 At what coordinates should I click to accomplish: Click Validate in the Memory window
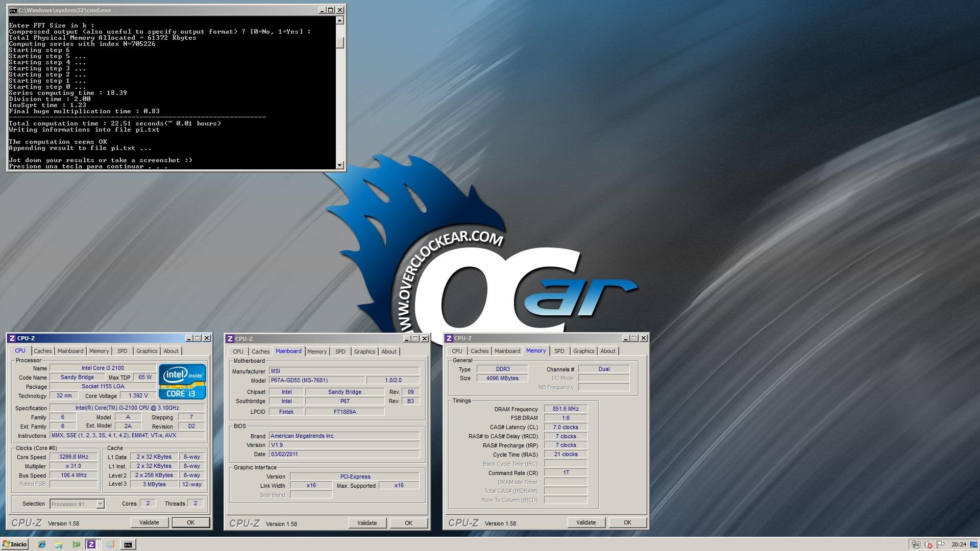586,522
